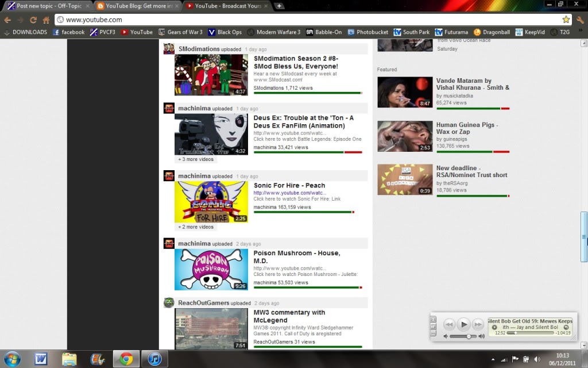
Task: Reload the page with the refresh icon
Action: [x=33, y=20]
